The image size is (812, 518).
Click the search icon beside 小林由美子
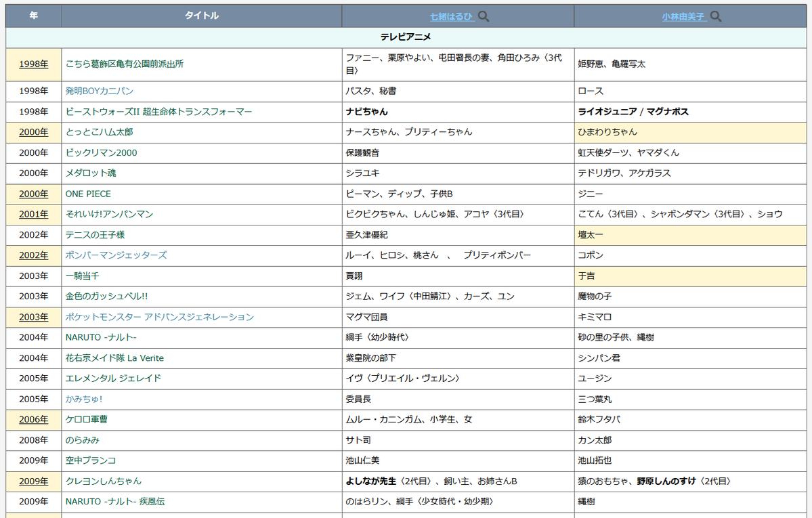[716, 16]
